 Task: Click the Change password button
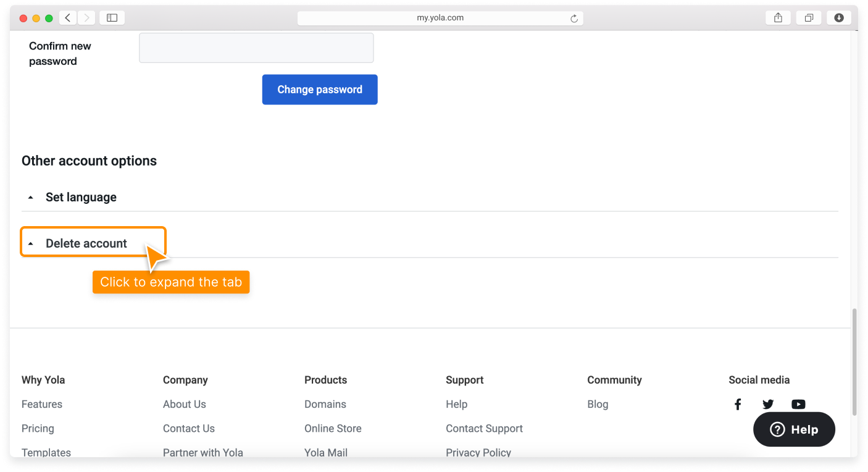click(x=320, y=90)
